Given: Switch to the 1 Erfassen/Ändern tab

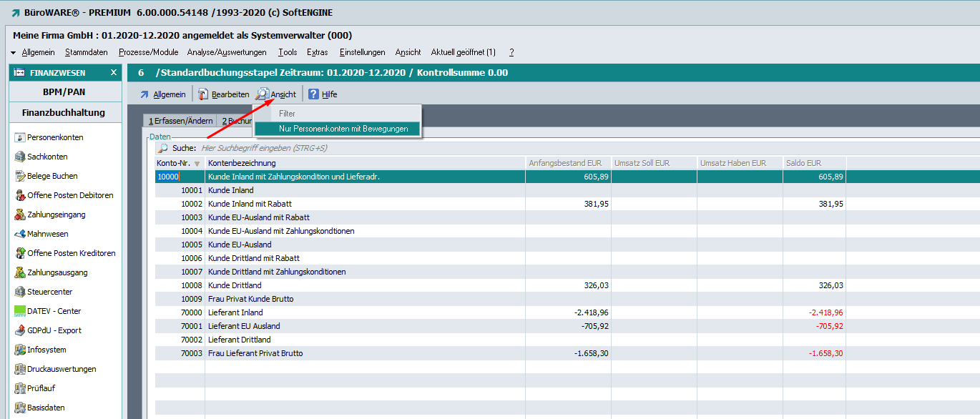Looking at the screenshot, I should point(180,121).
